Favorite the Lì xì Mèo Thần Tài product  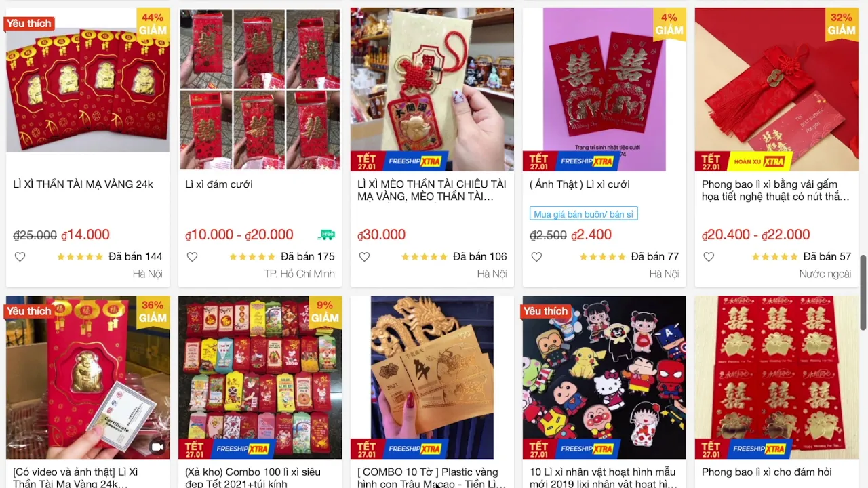coord(364,257)
